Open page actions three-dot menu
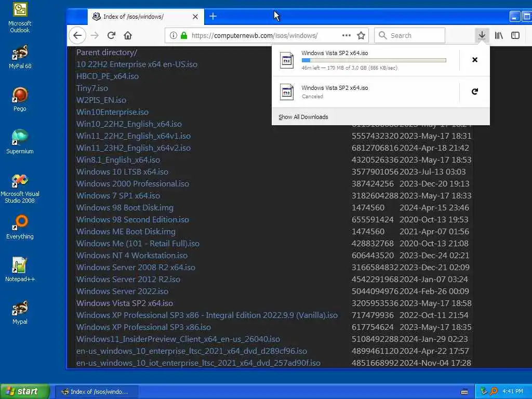532x399 pixels. point(347,35)
